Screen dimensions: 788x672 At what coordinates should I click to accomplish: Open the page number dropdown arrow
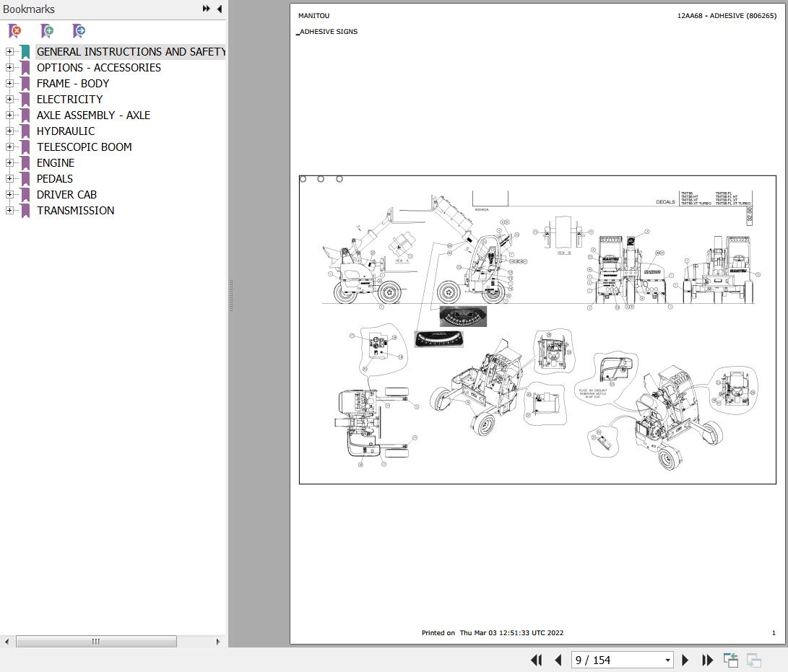click(x=668, y=660)
